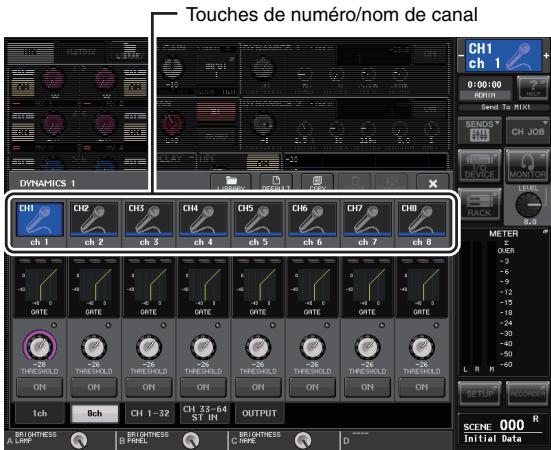Open the SCENE 000 Initial Data field
The image size is (551, 450).
click(x=503, y=430)
